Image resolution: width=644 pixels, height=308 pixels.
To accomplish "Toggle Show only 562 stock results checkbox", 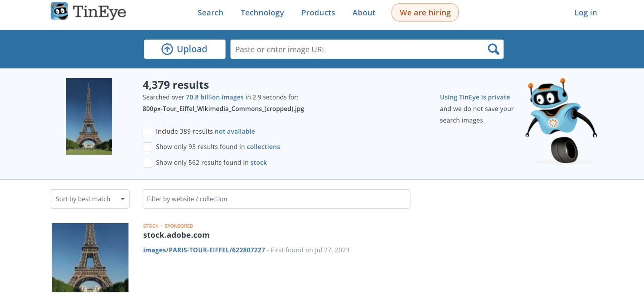I will pyautogui.click(x=148, y=163).
